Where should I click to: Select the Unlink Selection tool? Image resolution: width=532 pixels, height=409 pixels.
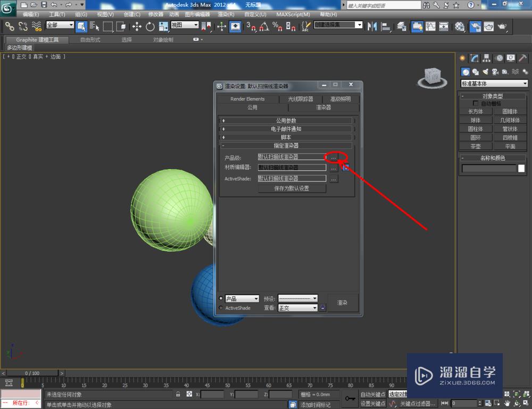pos(23,26)
